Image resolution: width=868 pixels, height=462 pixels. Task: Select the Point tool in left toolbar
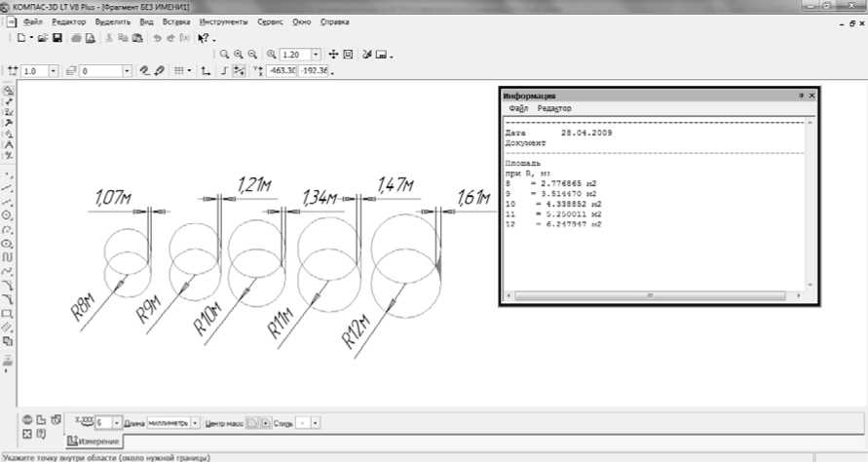pos(8,174)
